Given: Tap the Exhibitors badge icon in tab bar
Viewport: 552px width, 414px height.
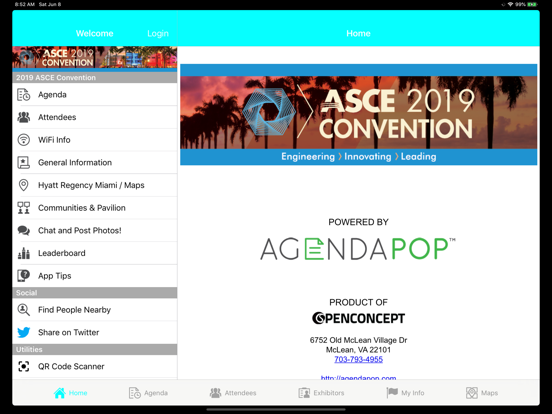Looking at the screenshot, I should 304,393.
